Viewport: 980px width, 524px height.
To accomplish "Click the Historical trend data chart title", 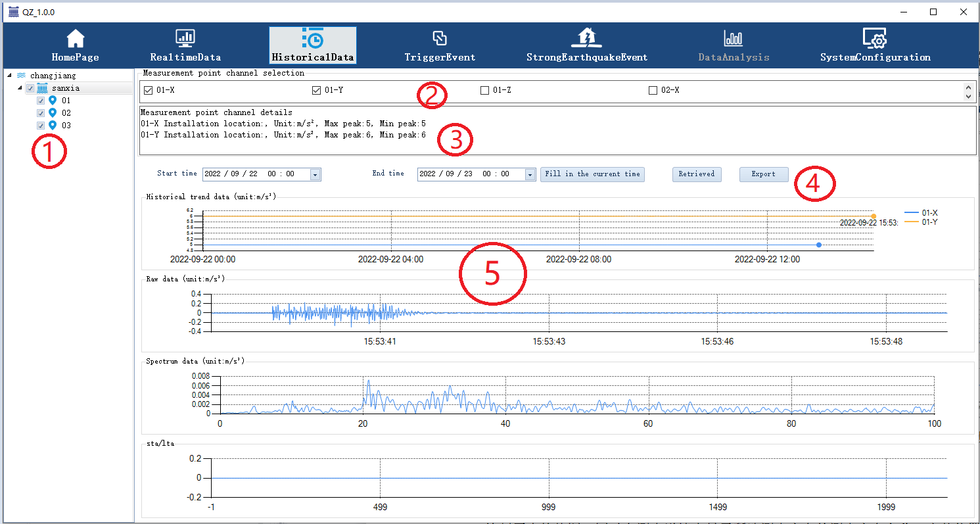I will [210, 197].
